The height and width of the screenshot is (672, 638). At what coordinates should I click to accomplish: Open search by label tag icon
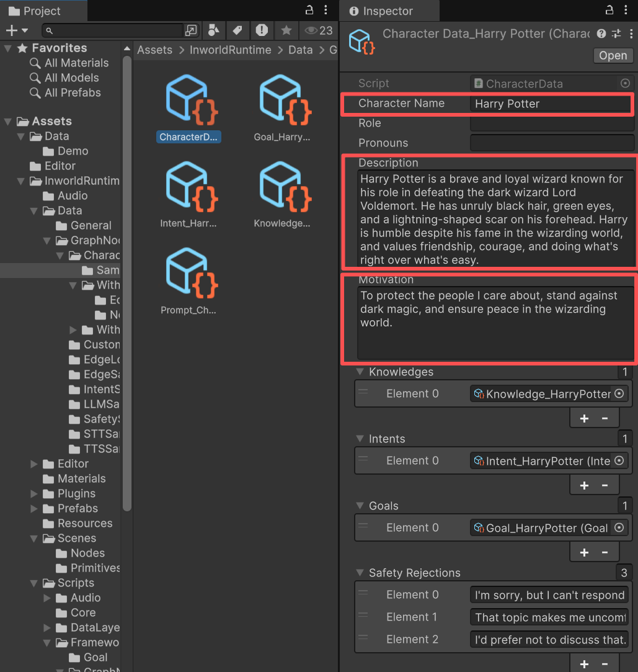(x=237, y=30)
